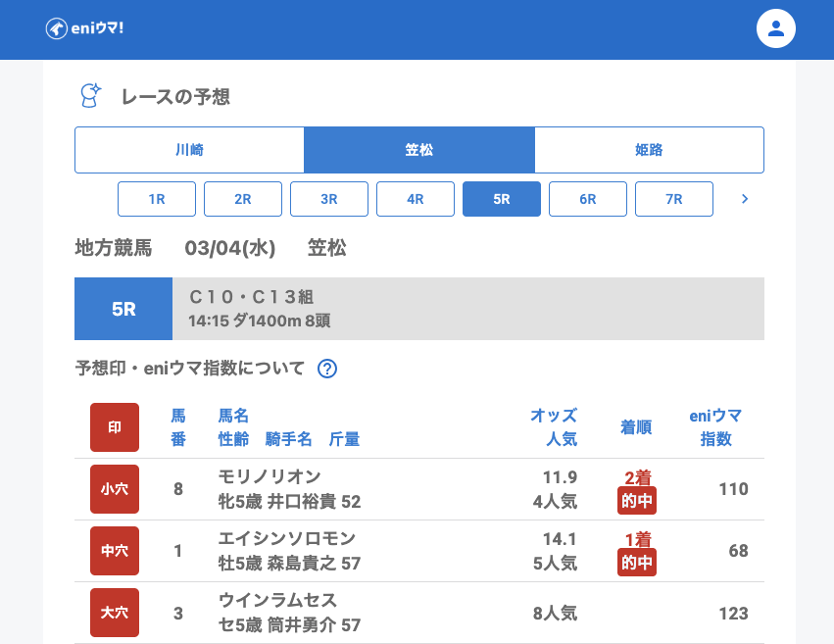Open race 7R

pos(674,199)
